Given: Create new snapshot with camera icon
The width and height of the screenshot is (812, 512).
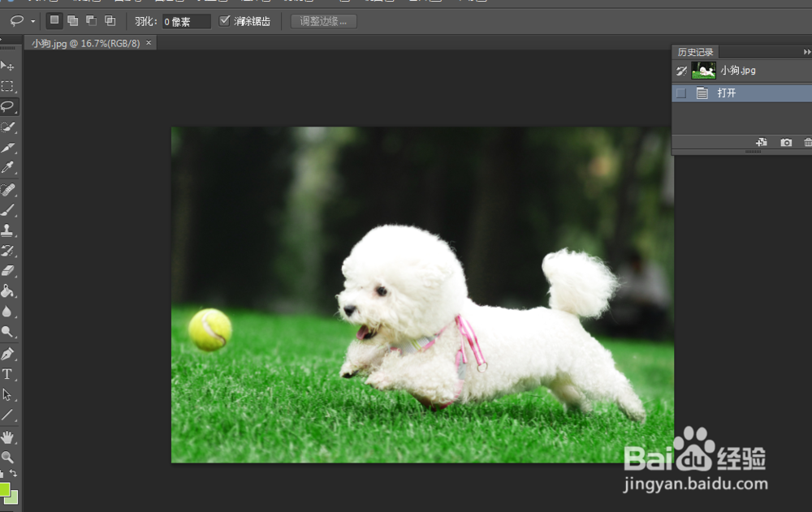Looking at the screenshot, I should pos(785,142).
